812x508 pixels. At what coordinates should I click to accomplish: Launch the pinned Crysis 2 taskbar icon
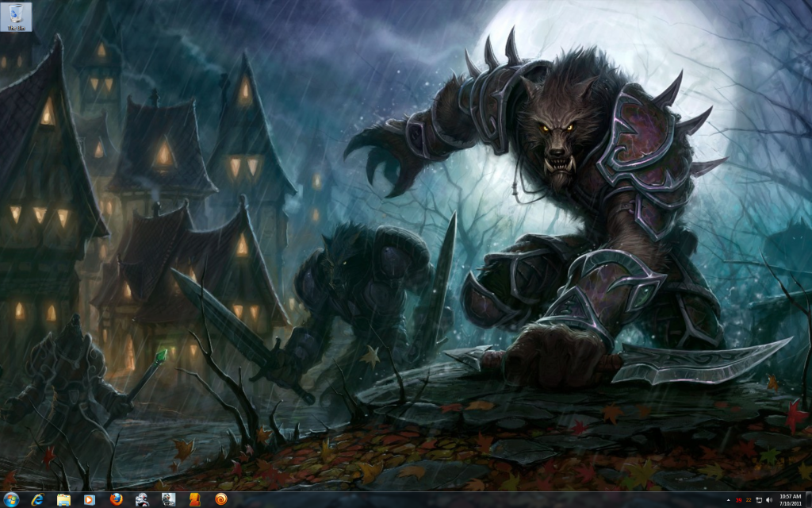click(x=168, y=500)
